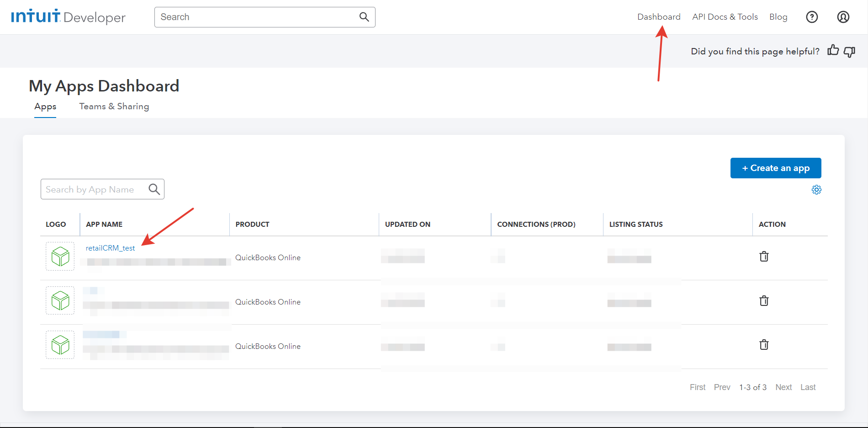Image resolution: width=868 pixels, height=428 pixels.
Task: Switch to Teams & Sharing tab
Action: coord(114,107)
